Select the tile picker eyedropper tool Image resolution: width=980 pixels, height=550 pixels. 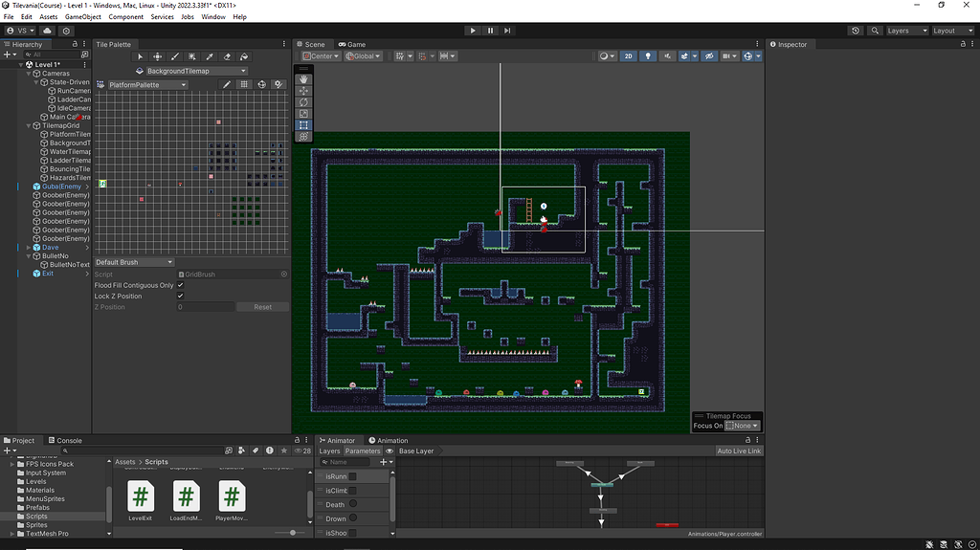210,56
